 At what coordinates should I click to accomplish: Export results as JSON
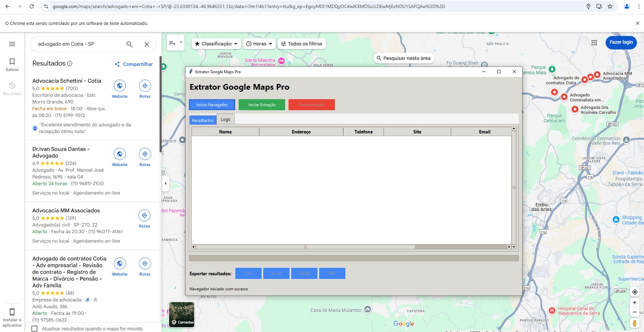pos(304,273)
